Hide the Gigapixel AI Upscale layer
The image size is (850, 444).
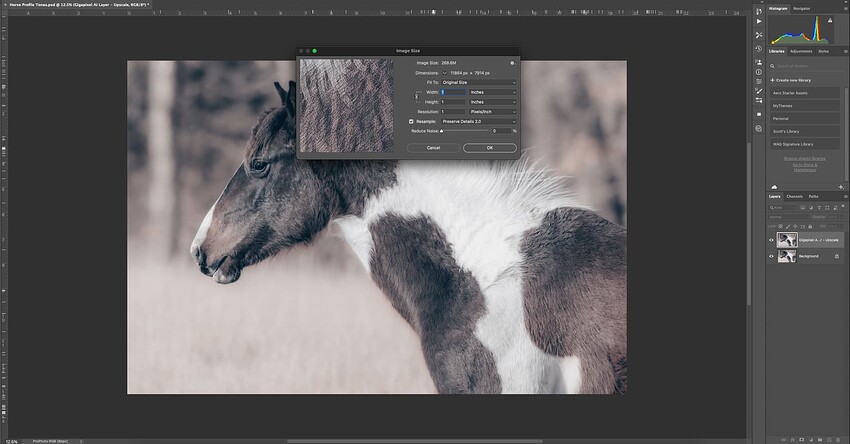click(771, 240)
